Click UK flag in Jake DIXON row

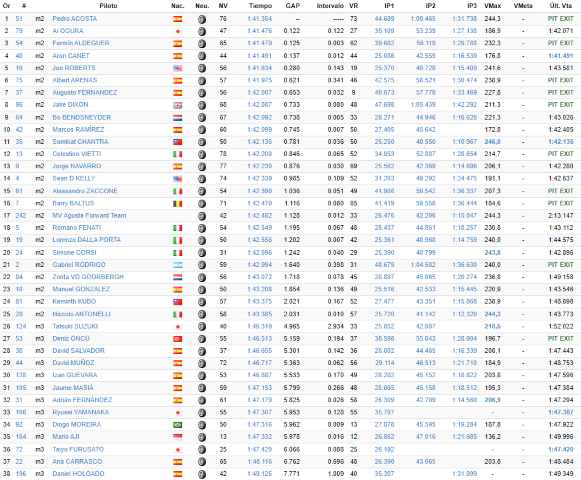tap(177, 105)
